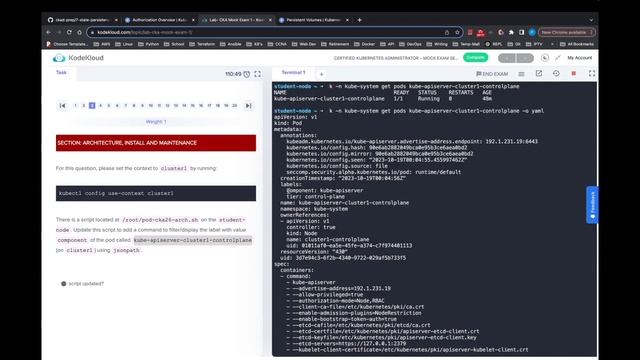Viewport: 640px width, 360px height.
Task: Click the Chrome profile avatar
Action: click(x=532, y=32)
